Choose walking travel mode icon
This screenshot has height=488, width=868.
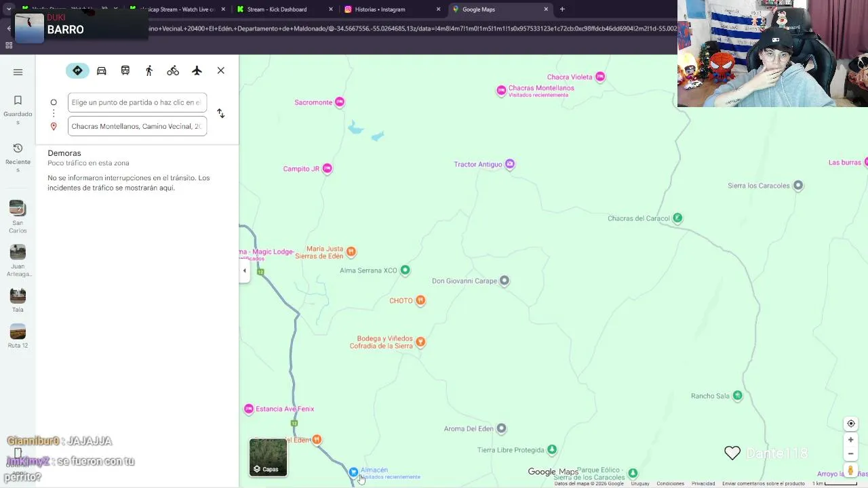click(149, 70)
